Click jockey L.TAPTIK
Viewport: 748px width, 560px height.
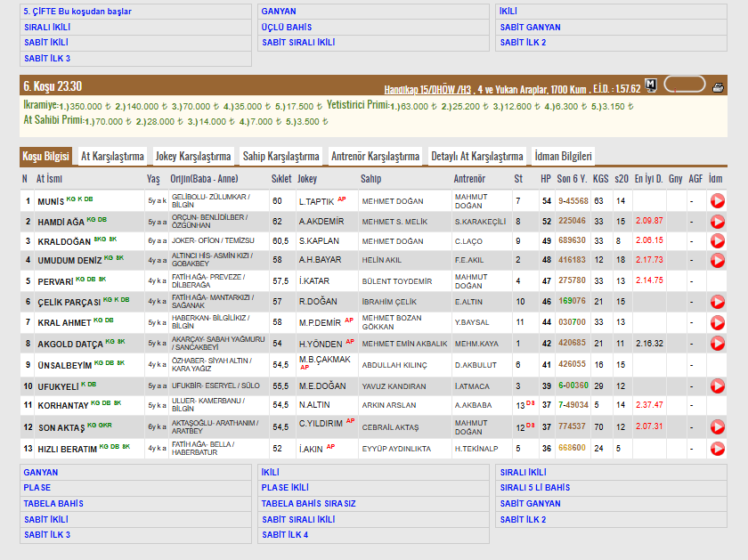tap(316, 202)
